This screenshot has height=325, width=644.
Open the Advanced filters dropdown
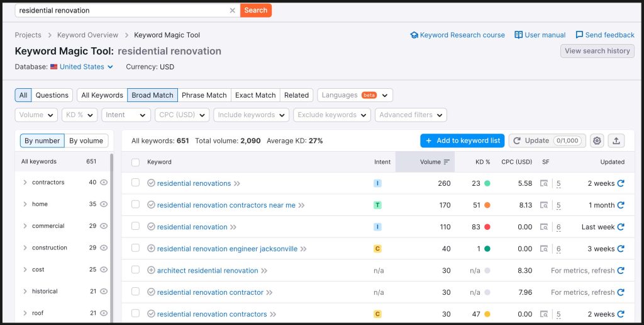[411, 115]
